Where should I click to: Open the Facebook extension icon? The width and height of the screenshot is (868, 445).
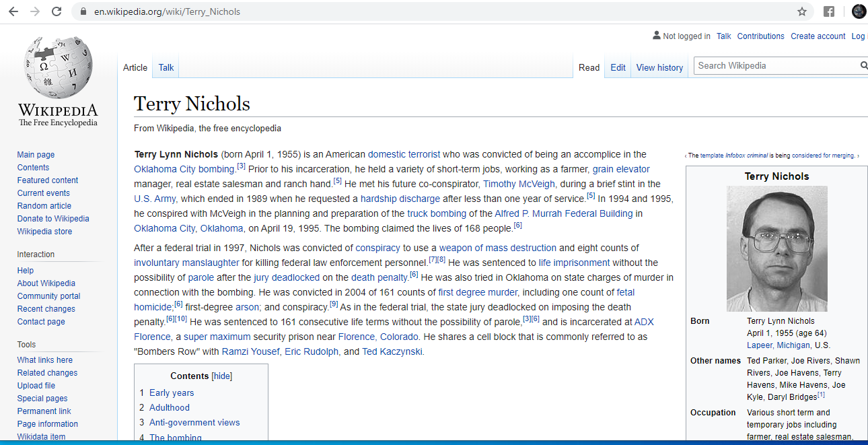pos(829,11)
